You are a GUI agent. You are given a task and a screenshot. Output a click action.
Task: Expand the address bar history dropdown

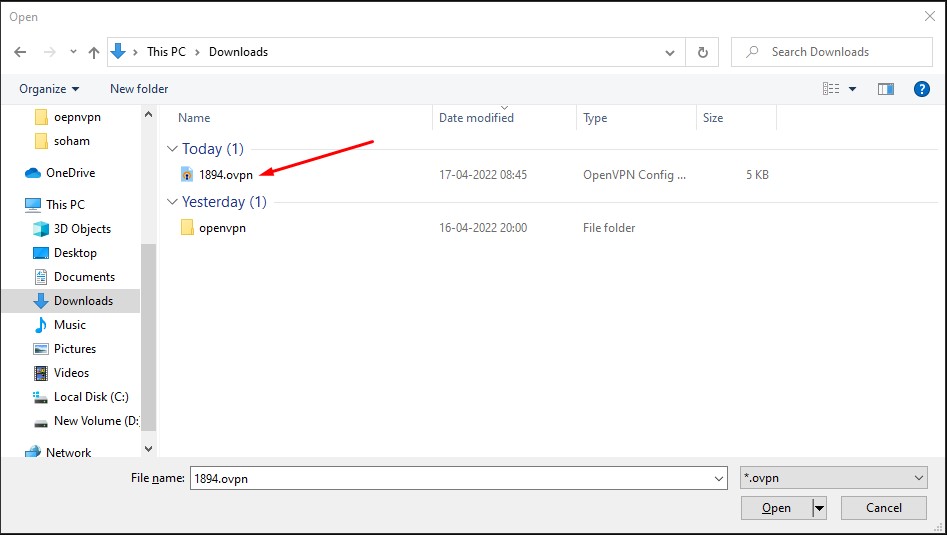tap(670, 52)
